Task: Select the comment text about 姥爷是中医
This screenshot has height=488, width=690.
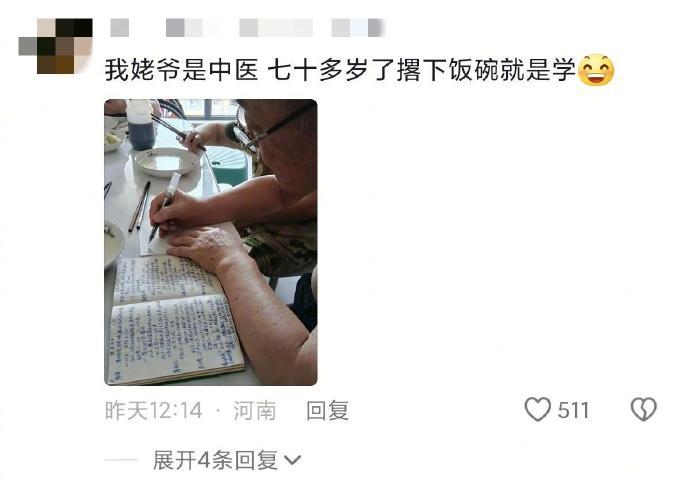Action: point(340,70)
